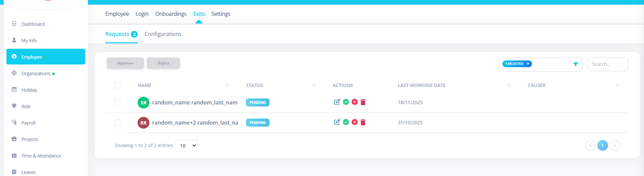This screenshot has width=644, height=176.
Task: Switch to the Configurations sub-tab
Action: click(x=163, y=34)
